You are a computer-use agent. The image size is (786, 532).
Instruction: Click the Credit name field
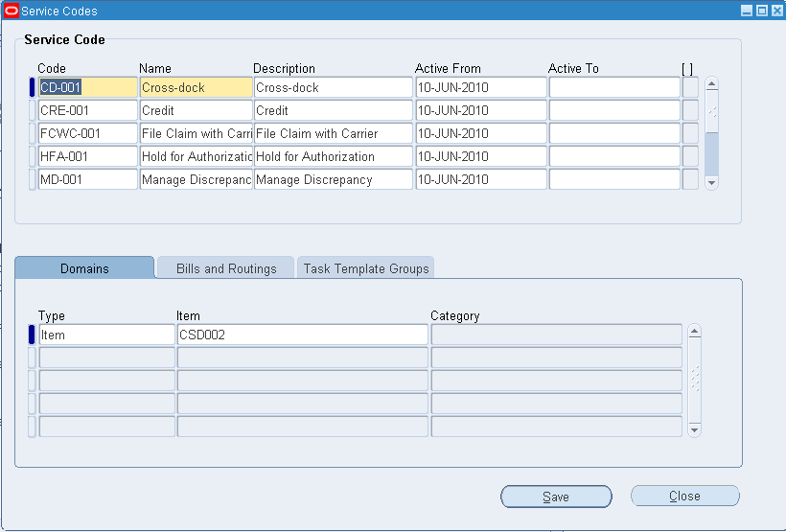196,110
